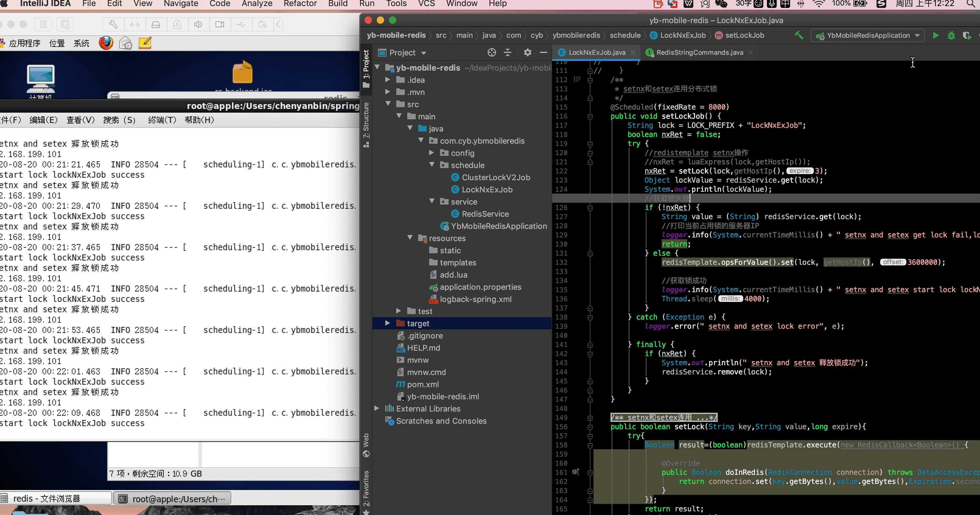This screenshot has height=515, width=980.
Task: Click the override gutter icon on line 161
Action: [x=576, y=472]
